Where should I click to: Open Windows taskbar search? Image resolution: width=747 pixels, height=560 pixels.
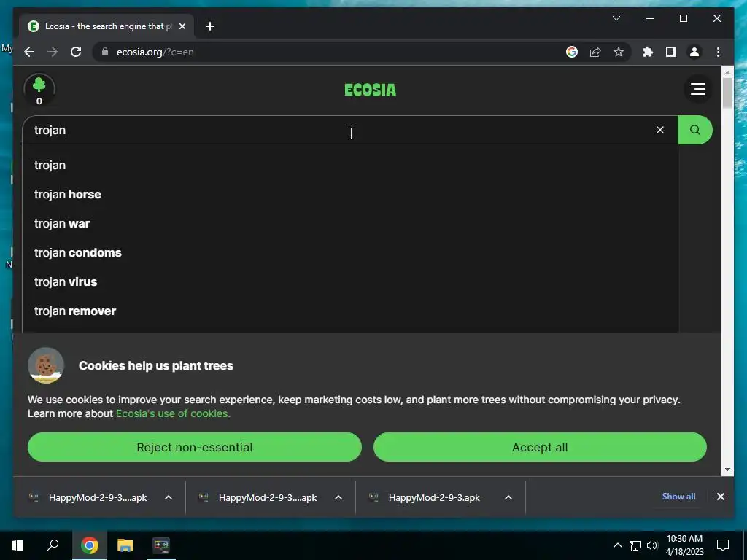tap(53, 545)
